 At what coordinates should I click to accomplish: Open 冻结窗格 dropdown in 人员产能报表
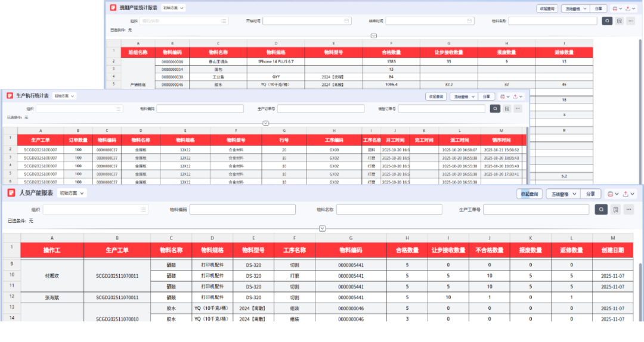562,194
